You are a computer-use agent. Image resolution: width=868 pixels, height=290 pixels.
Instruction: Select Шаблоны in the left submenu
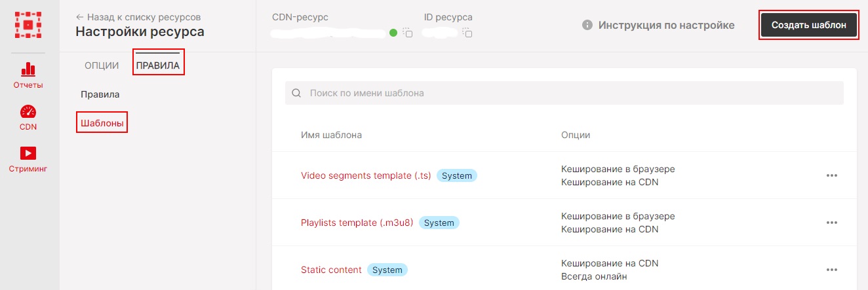[102, 122]
